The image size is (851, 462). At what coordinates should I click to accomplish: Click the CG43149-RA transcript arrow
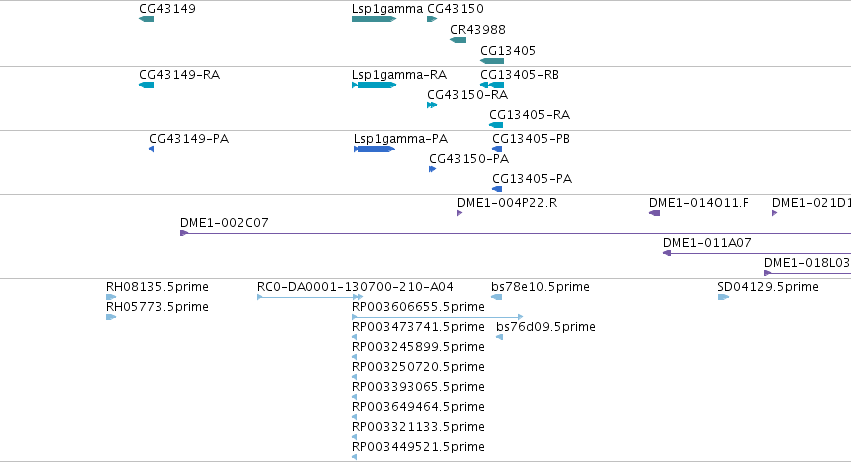[147, 85]
